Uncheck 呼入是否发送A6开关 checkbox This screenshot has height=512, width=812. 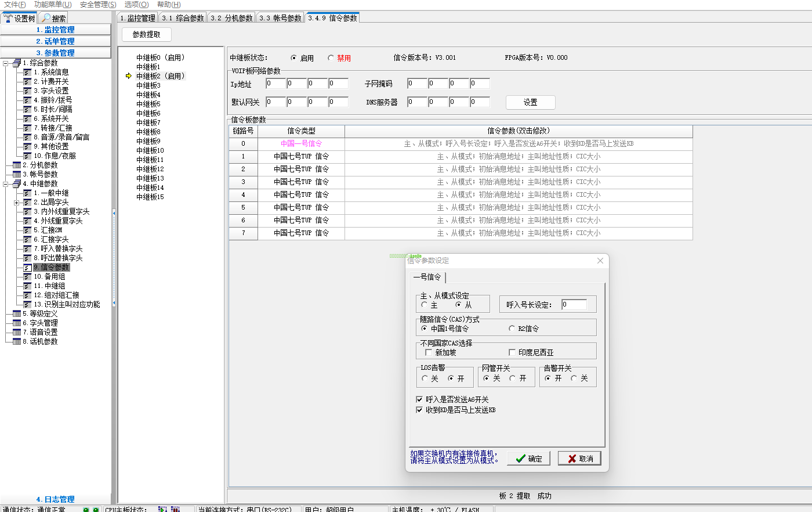(x=419, y=399)
